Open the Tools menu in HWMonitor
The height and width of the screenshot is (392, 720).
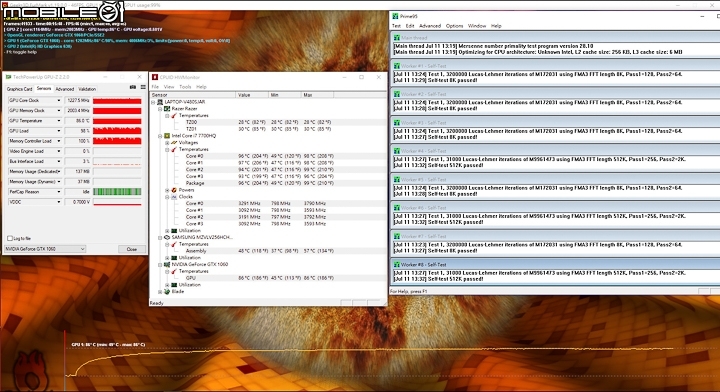[x=185, y=87]
